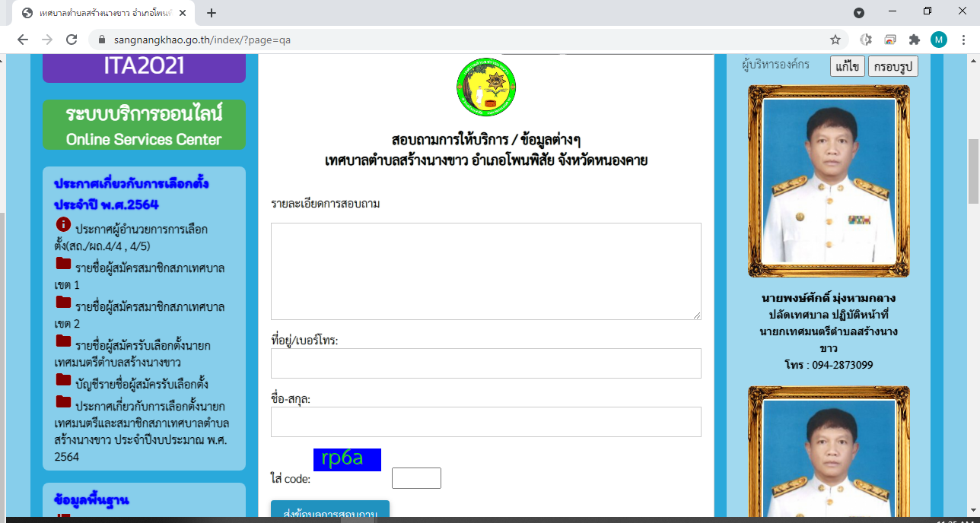The image size is (980, 523).
Task: Click the rp6a captcha image
Action: (347, 459)
